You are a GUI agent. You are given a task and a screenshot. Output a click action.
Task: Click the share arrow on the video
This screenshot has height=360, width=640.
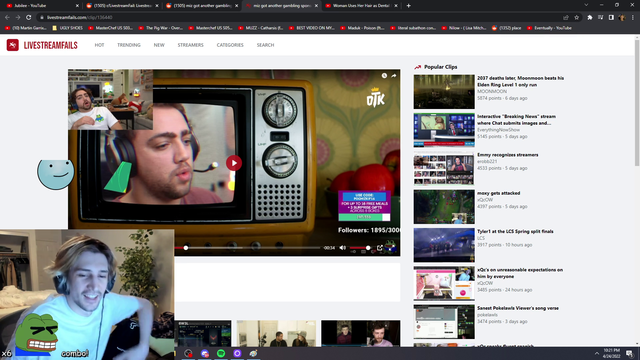pyautogui.click(x=393, y=76)
